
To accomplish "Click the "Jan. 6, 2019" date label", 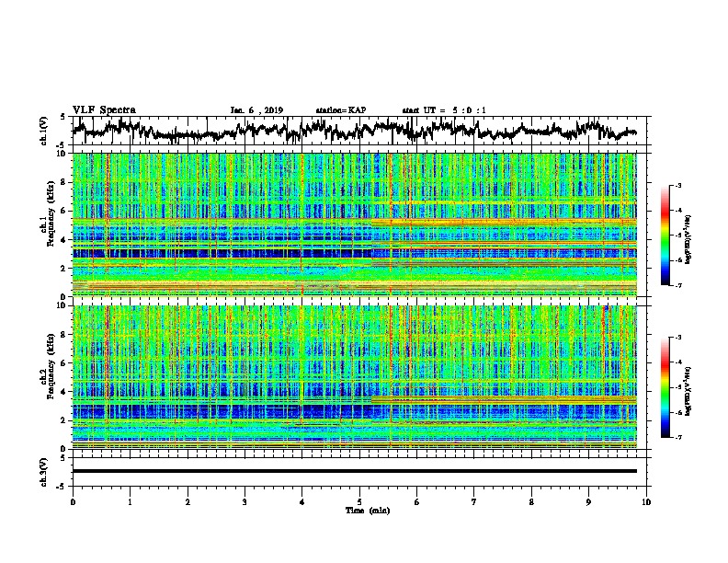I will tap(256, 110).
